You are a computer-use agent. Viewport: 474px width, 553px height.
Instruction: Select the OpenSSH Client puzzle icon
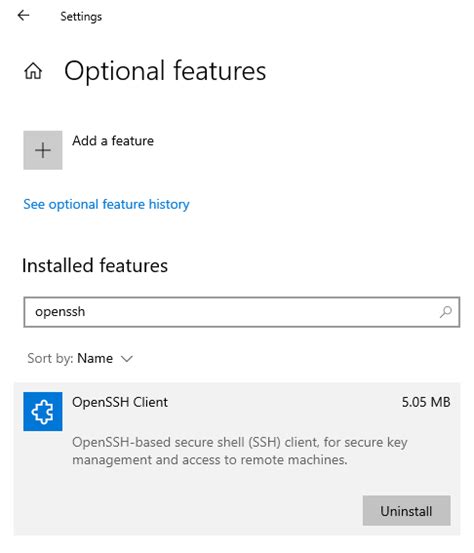coord(43,412)
